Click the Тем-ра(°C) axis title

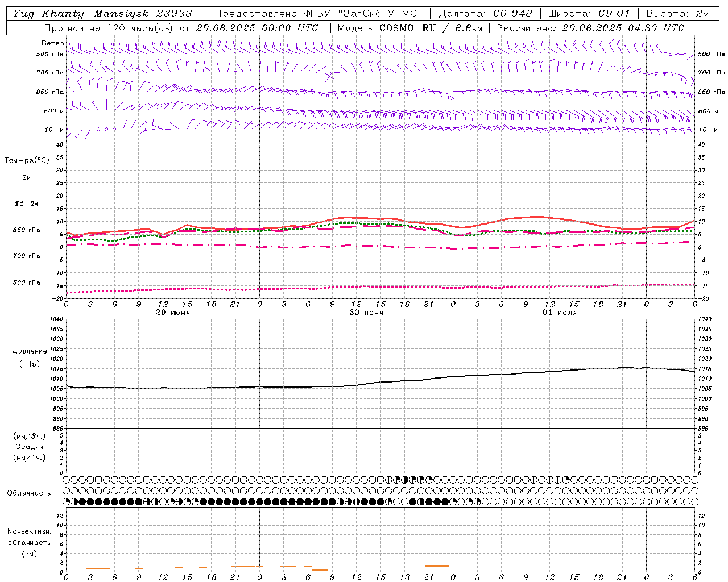pyautogui.click(x=27, y=161)
